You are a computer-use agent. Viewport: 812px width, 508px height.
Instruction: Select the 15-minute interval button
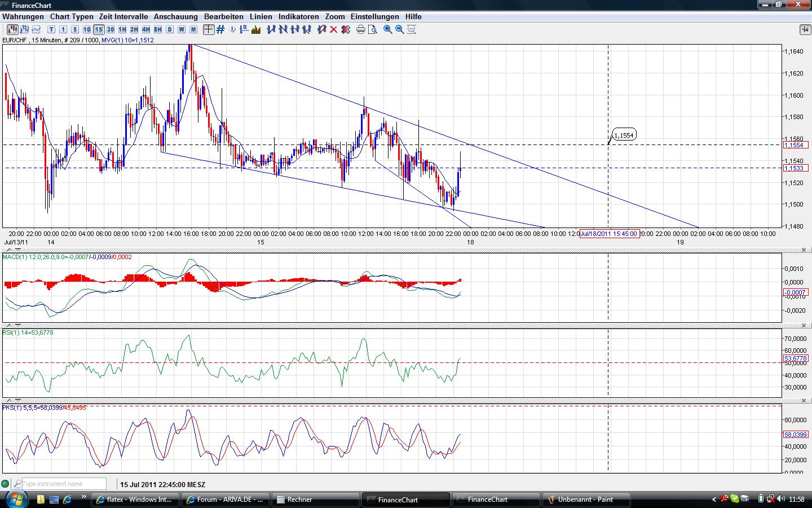pyautogui.click(x=99, y=29)
